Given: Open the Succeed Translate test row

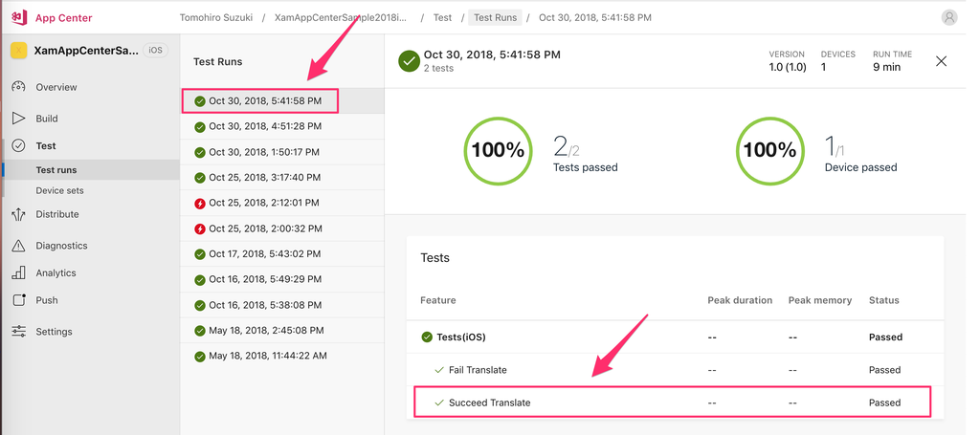Looking at the screenshot, I should click(x=489, y=402).
